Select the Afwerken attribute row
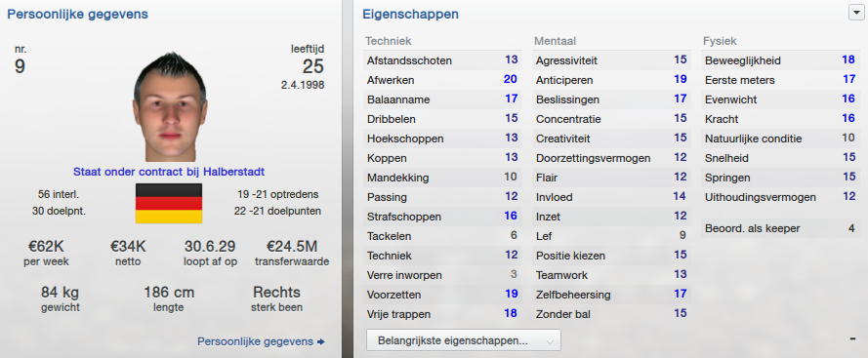 click(x=442, y=80)
